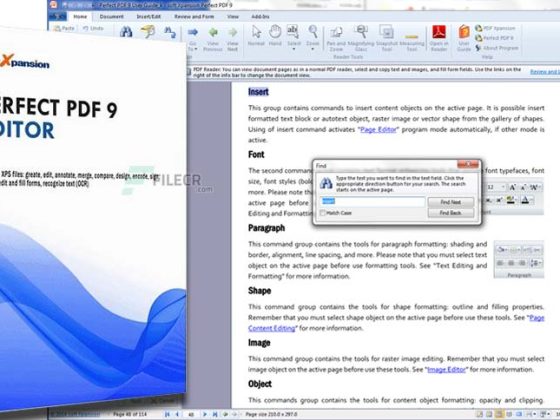
Task: Go to previous page in status bar
Action: [x=178, y=414]
